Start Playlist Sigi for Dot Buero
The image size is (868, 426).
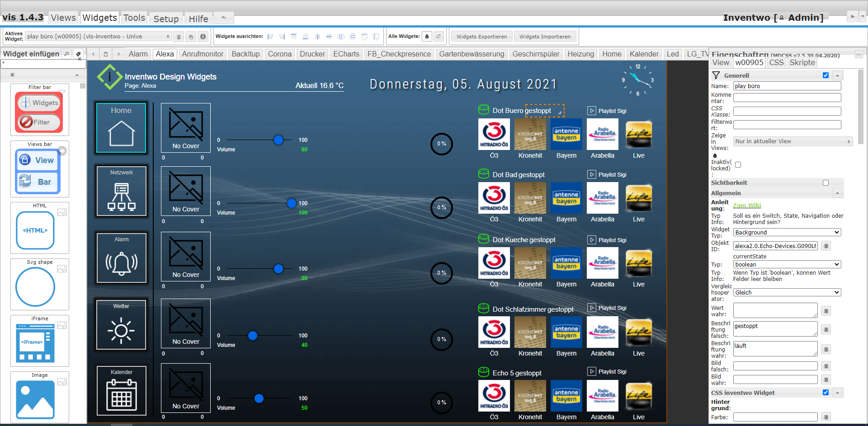pos(607,111)
